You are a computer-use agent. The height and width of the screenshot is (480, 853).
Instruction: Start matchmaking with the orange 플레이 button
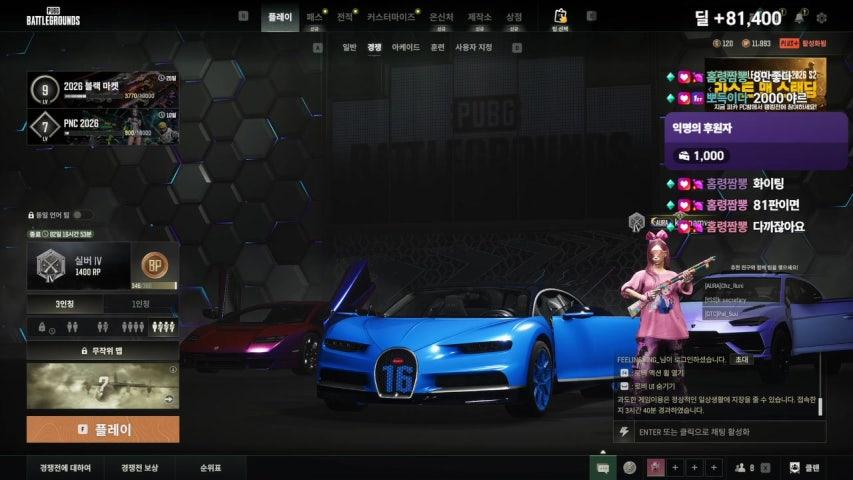[x=103, y=429]
